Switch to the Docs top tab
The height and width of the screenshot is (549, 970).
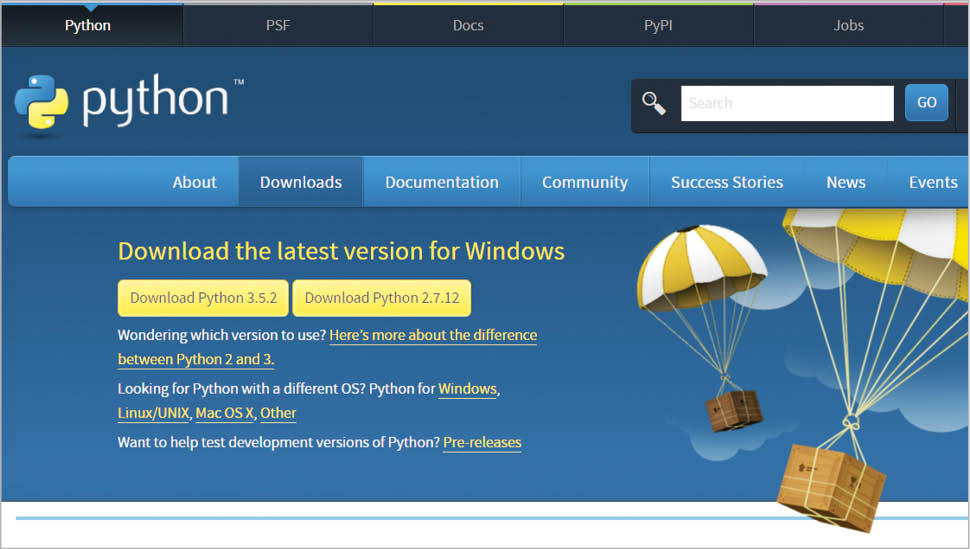(468, 25)
